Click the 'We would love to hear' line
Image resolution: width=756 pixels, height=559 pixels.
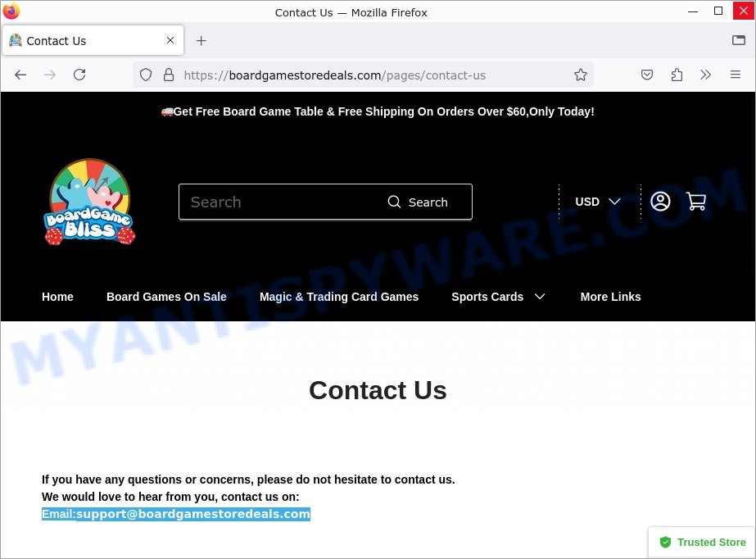click(x=170, y=497)
